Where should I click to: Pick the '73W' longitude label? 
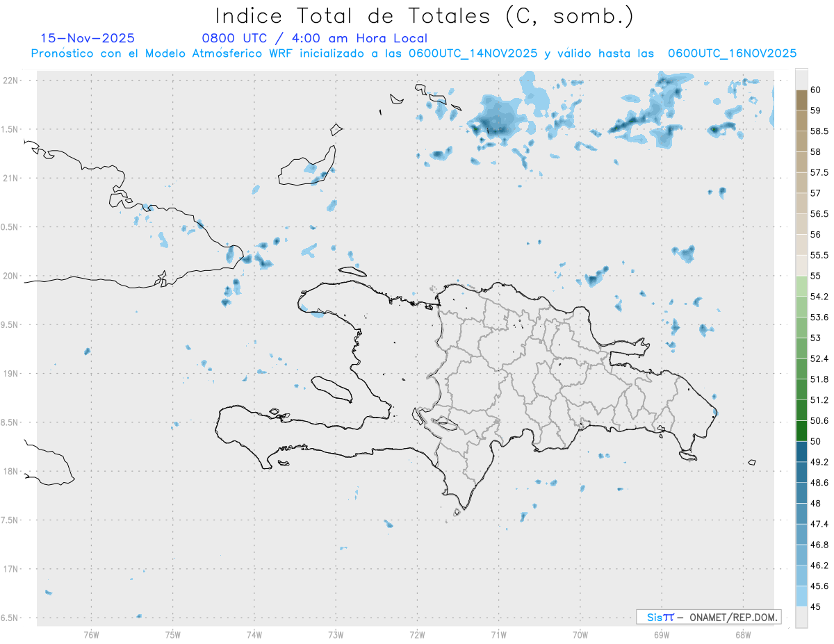(x=336, y=635)
